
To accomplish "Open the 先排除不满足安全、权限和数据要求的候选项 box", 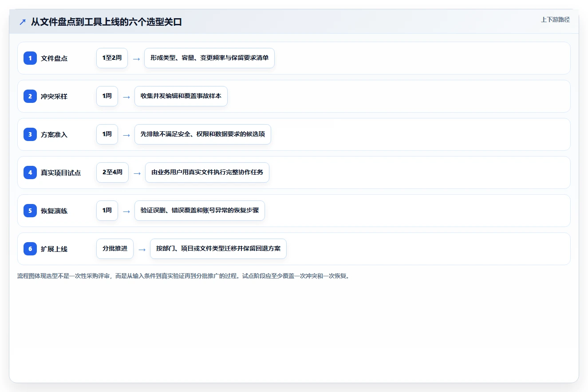I will (x=203, y=134).
